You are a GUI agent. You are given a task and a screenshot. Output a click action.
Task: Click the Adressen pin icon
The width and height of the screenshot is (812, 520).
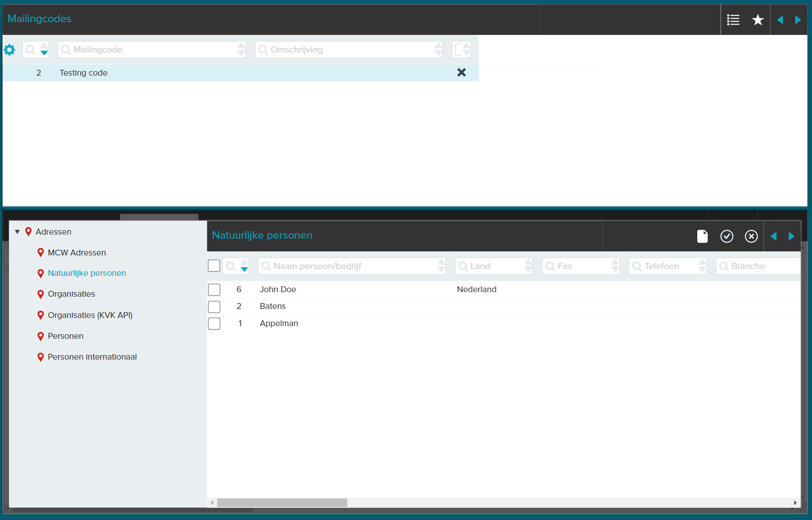click(28, 232)
